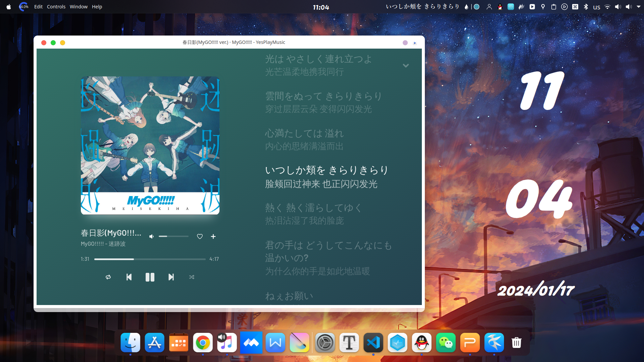Screen dimensions: 644x362
Task: Jump to lyric ねぇお願い
Action: click(289, 296)
